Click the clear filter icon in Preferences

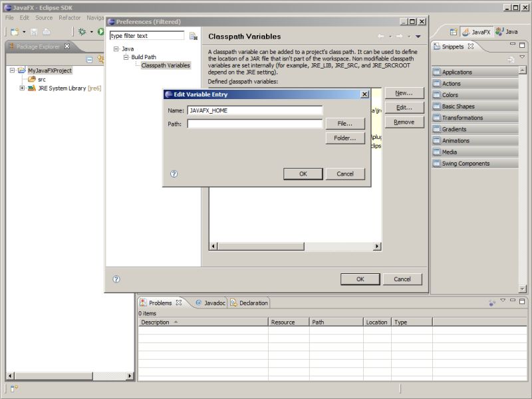(194, 36)
